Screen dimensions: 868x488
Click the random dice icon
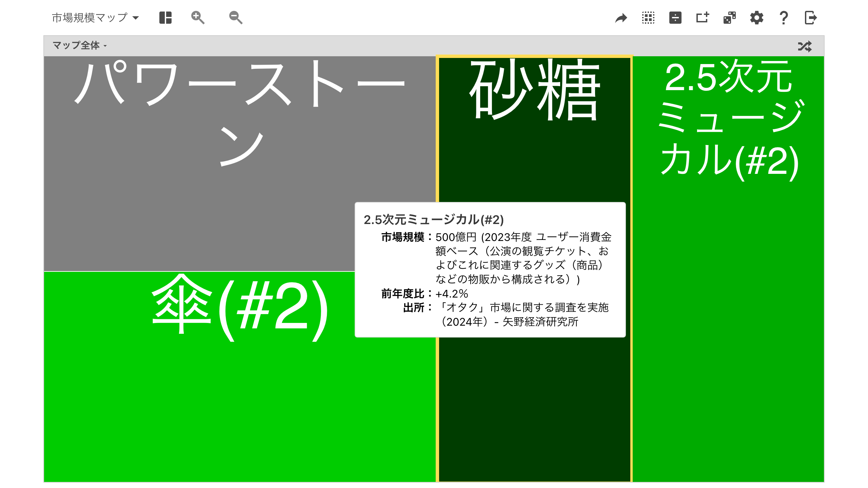click(730, 18)
